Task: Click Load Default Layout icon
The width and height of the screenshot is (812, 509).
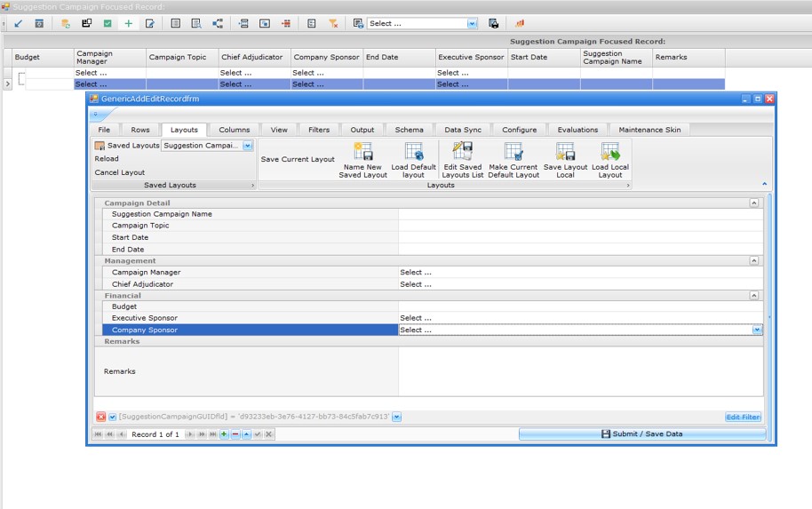Action: [413, 152]
